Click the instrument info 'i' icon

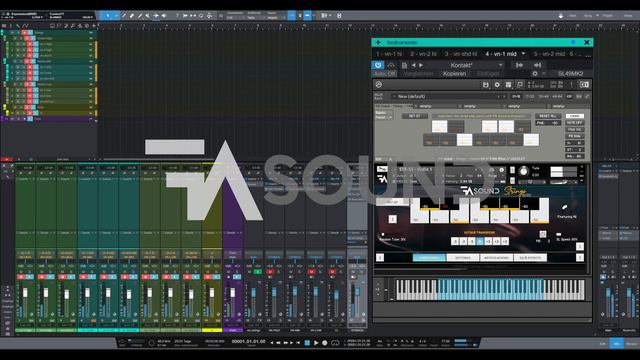502,170
